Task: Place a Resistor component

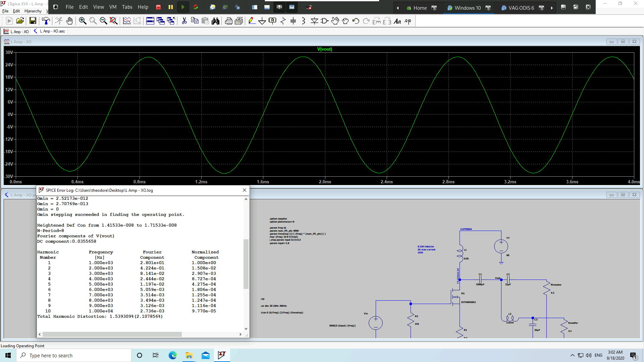Action: point(283,21)
